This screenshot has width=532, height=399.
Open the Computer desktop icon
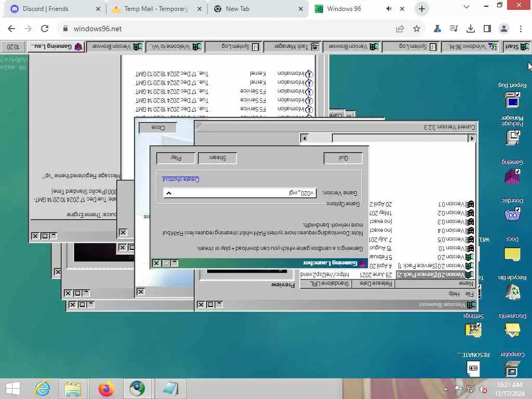tap(512, 368)
